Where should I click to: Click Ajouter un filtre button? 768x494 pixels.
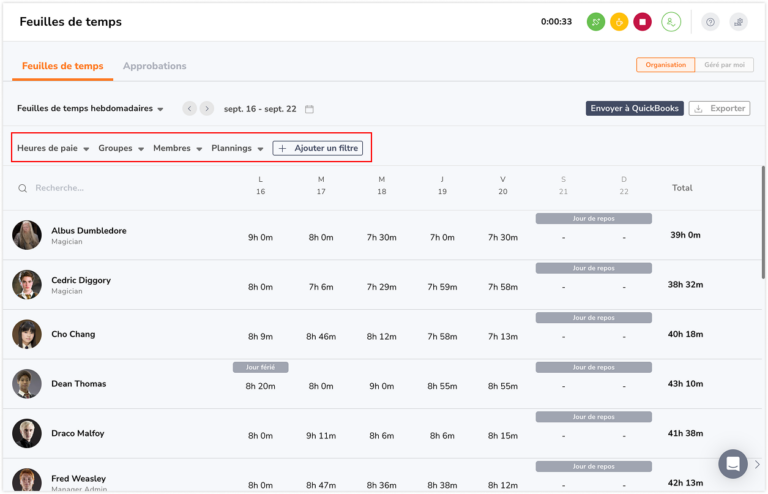(317, 148)
